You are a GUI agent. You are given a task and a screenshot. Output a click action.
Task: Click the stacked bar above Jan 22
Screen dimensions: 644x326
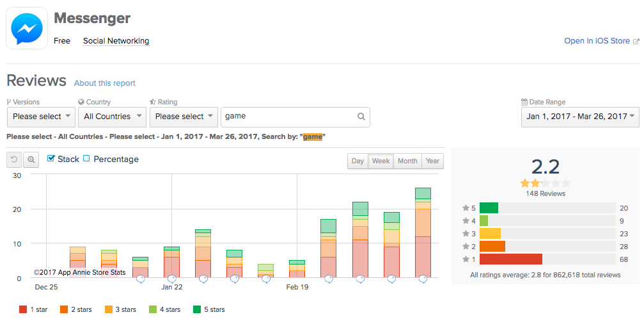click(171, 263)
